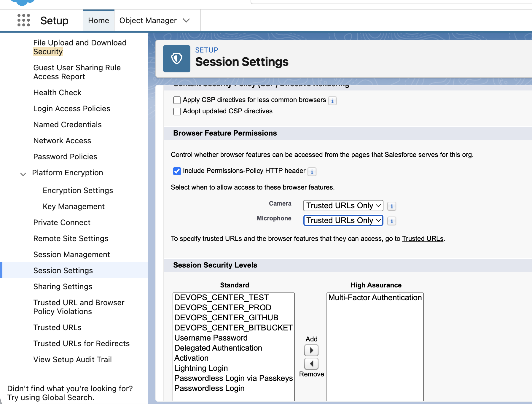
Task: Open Trusted URLs for Redirects
Action: tap(82, 343)
